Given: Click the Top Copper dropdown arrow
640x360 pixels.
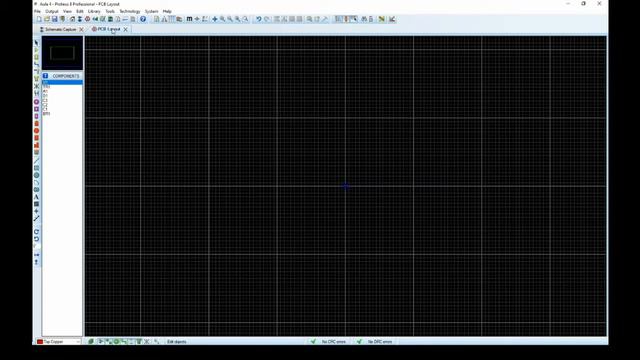Looking at the screenshot, I should [78, 342].
